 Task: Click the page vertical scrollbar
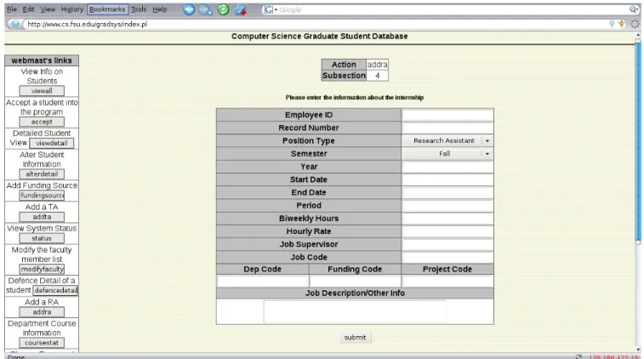(638, 193)
